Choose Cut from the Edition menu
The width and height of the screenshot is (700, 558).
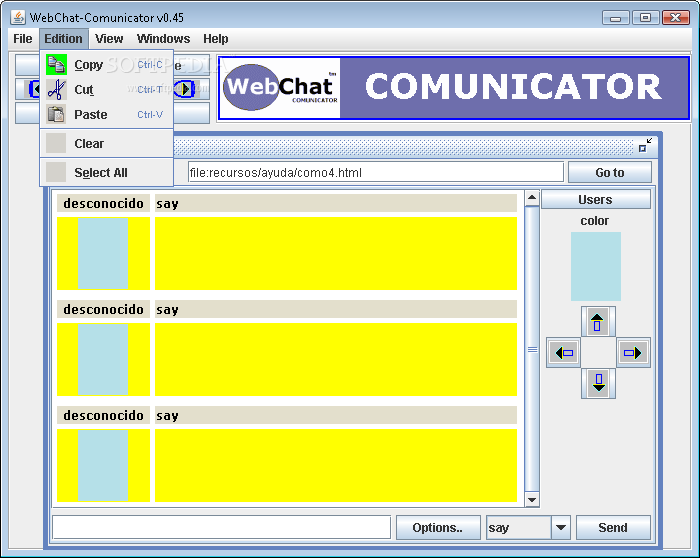point(106,90)
